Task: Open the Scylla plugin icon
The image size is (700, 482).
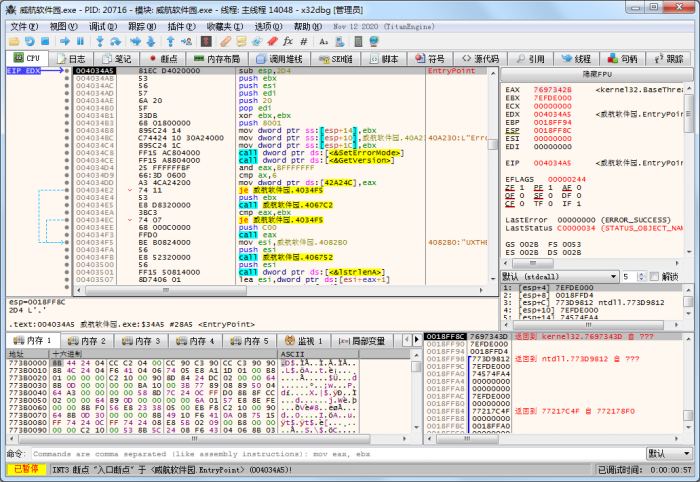Action: coord(206,42)
